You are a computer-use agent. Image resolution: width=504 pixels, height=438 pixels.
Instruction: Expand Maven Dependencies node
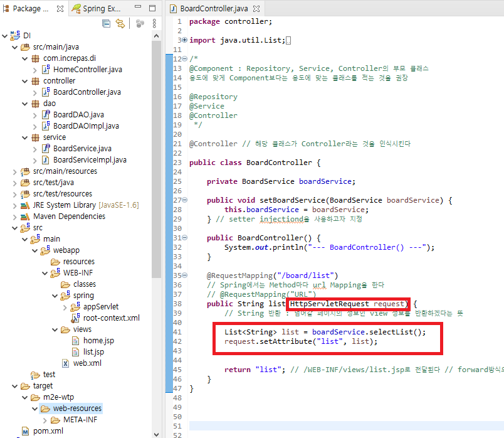(x=15, y=217)
